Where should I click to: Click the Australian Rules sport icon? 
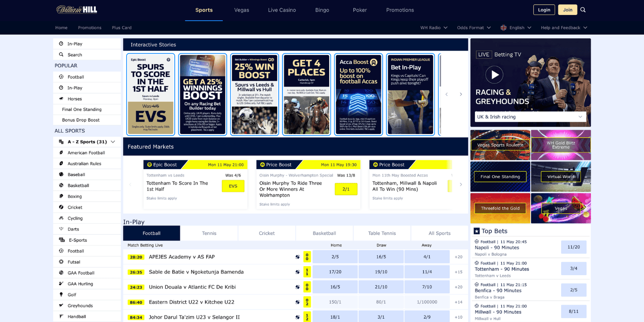tap(61, 164)
